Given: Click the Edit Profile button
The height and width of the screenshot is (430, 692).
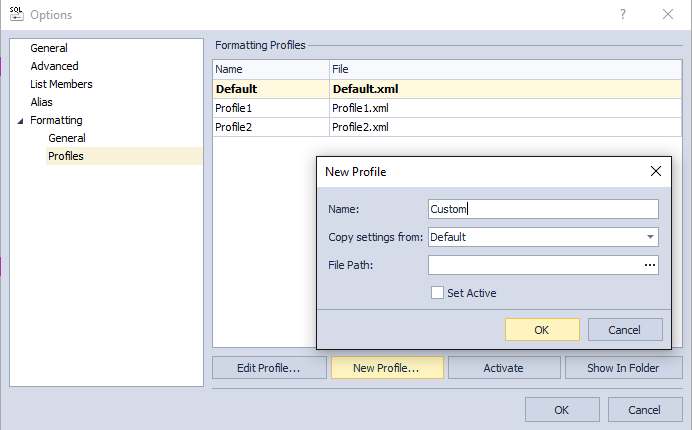Looking at the screenshot, I should tap(269, 368).
